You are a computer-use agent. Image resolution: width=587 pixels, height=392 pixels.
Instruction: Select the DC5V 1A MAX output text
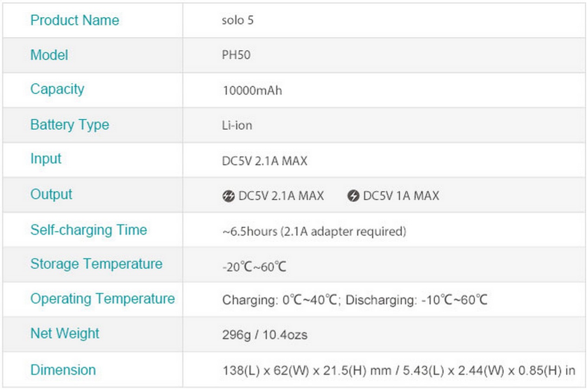click(x=401, y=196)
